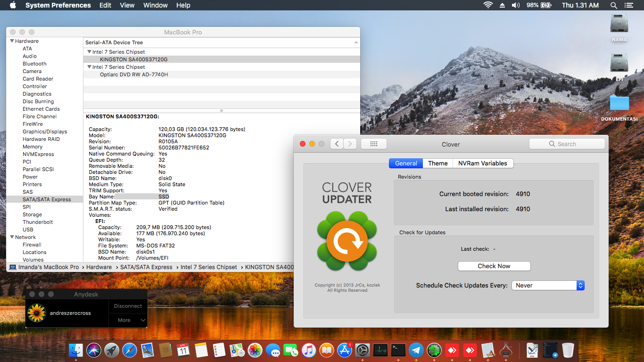Launch Safari from the Dock
Screen dimensions: 644x362
tap(129, 350)
